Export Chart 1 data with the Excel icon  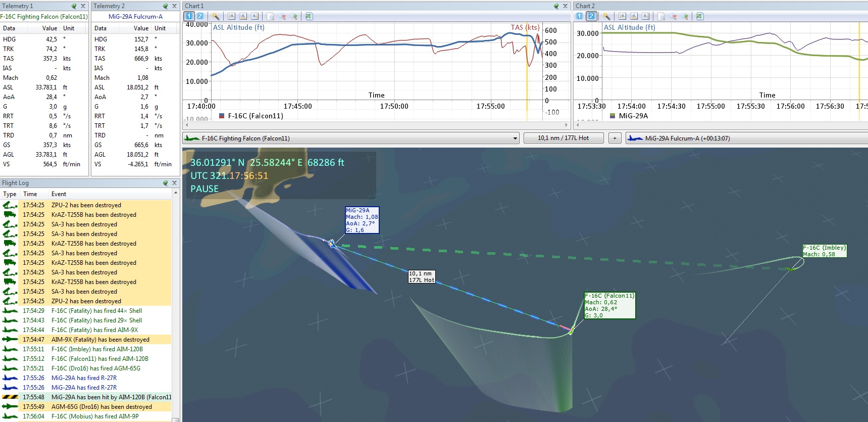309,16
